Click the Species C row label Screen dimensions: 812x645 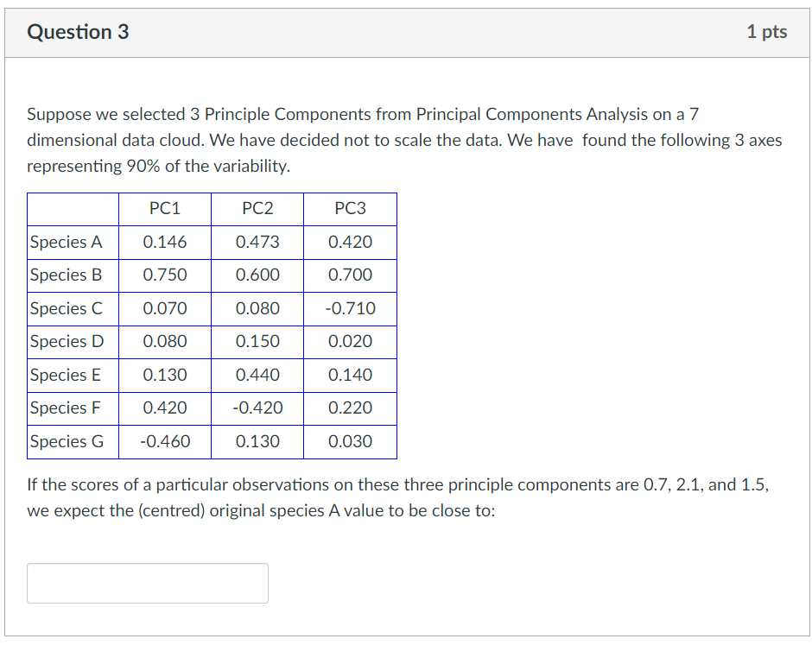[65, 308]
